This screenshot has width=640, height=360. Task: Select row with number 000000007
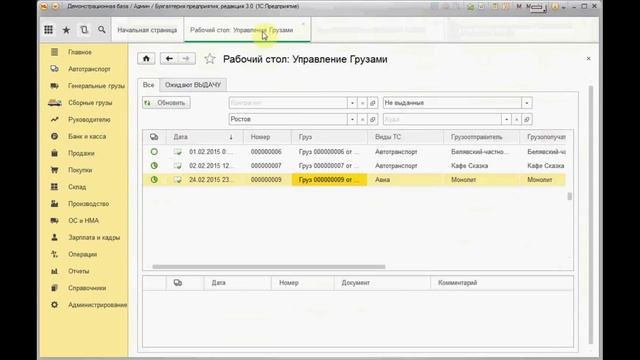coord(354,166)
